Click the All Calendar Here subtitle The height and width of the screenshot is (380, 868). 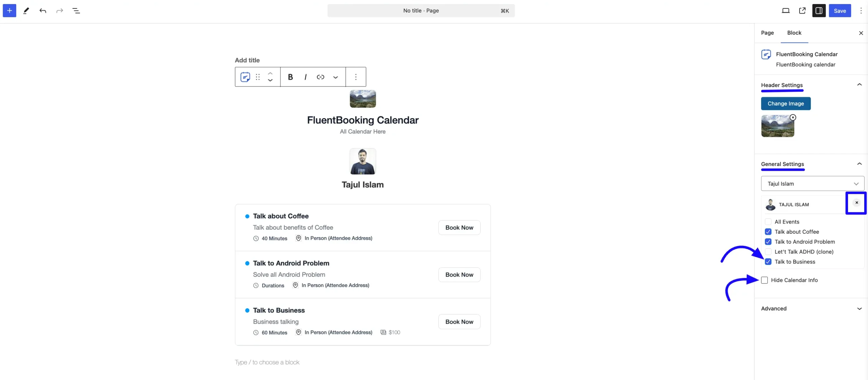pos(362,131)
